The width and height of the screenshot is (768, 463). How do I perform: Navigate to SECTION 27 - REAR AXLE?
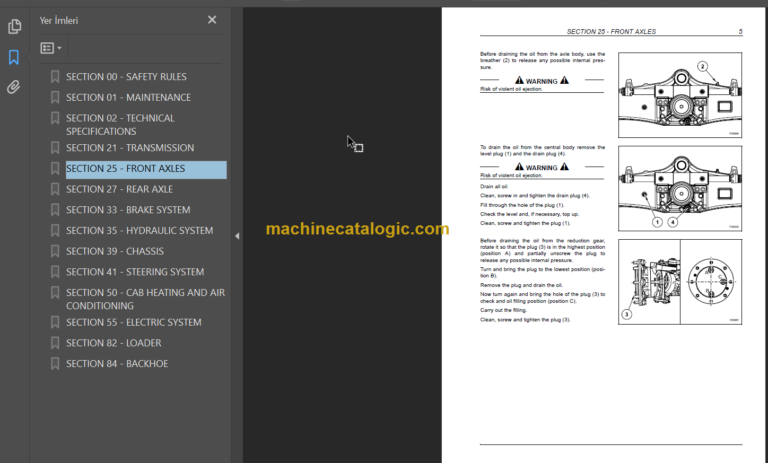point(120,189)
